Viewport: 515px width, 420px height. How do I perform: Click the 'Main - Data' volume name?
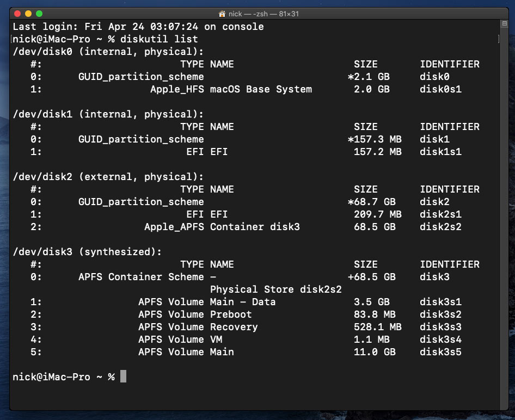click(243, 302)
